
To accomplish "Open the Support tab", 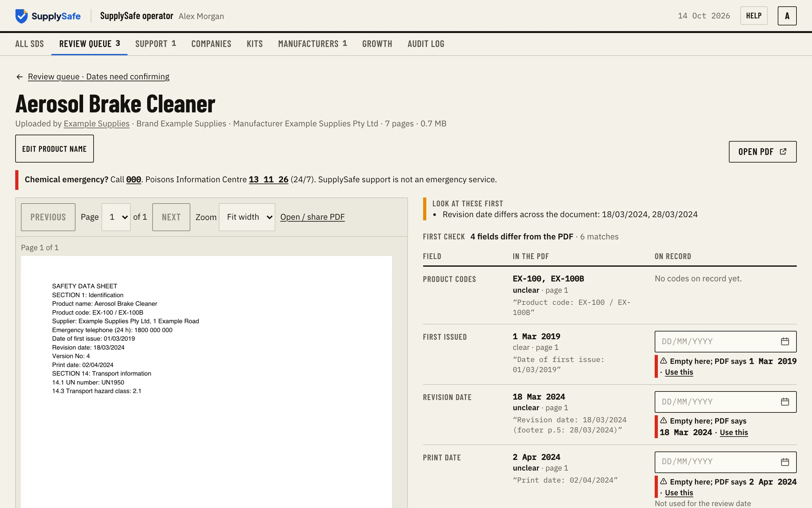I will tap(155, 44).
